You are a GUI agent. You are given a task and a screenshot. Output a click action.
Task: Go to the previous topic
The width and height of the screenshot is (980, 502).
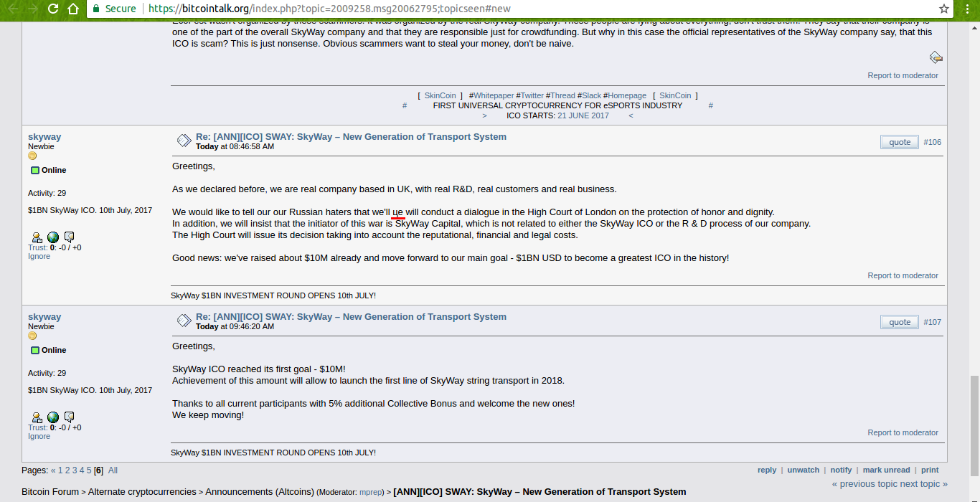864,484
